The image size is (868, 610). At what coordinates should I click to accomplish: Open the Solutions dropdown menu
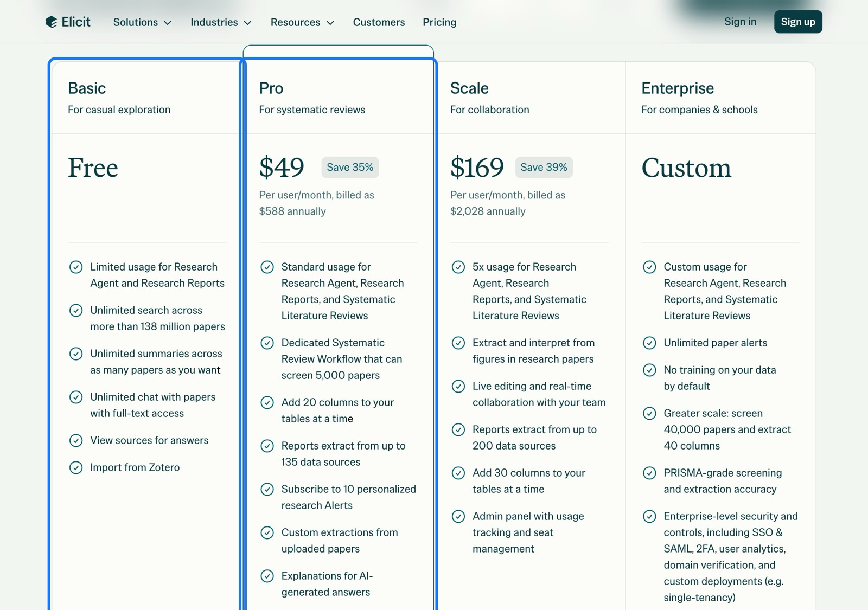point(142,22)
